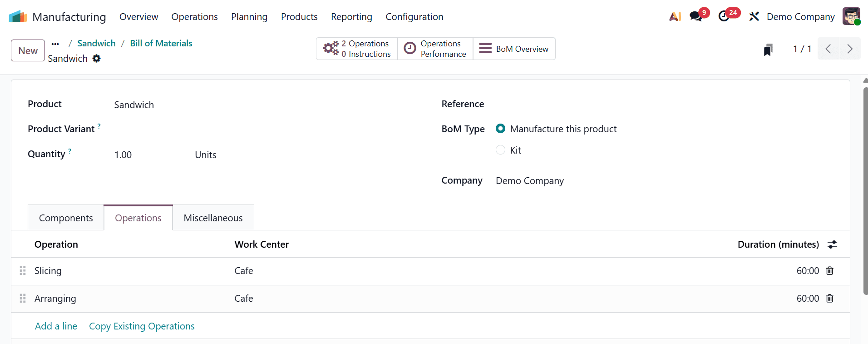868x344 pixels.
Task: Switch to the Miscellaneous tab
Action: tap(213, 218)
